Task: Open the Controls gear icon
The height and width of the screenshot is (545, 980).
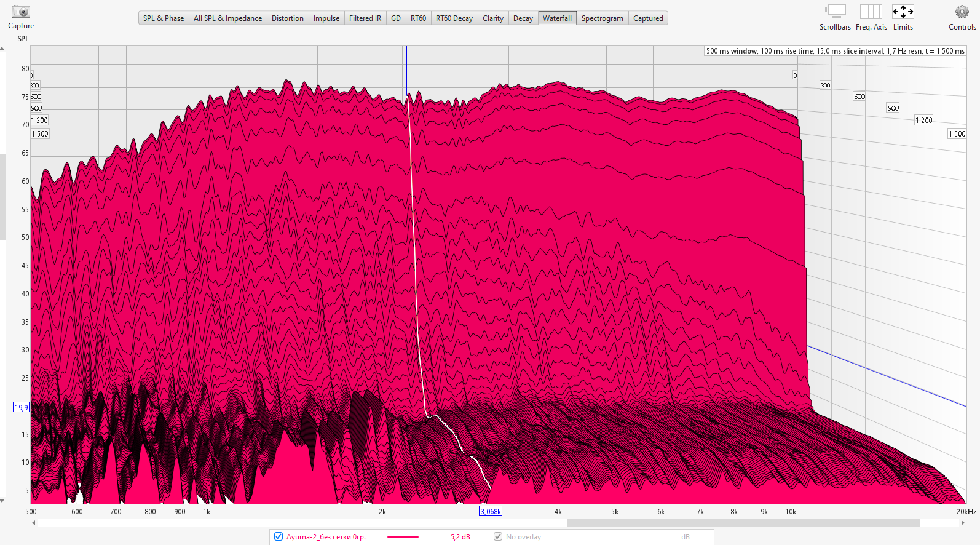Action: point(962,12)
